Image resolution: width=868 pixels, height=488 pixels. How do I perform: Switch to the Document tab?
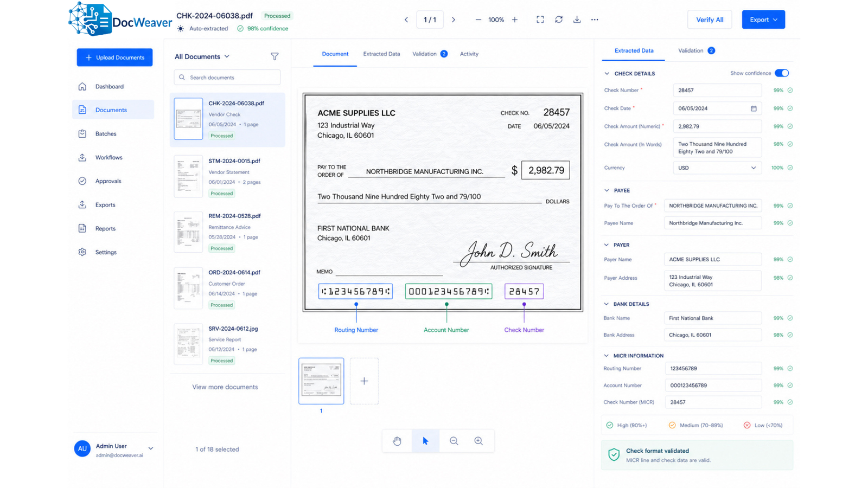pos(335,54)
